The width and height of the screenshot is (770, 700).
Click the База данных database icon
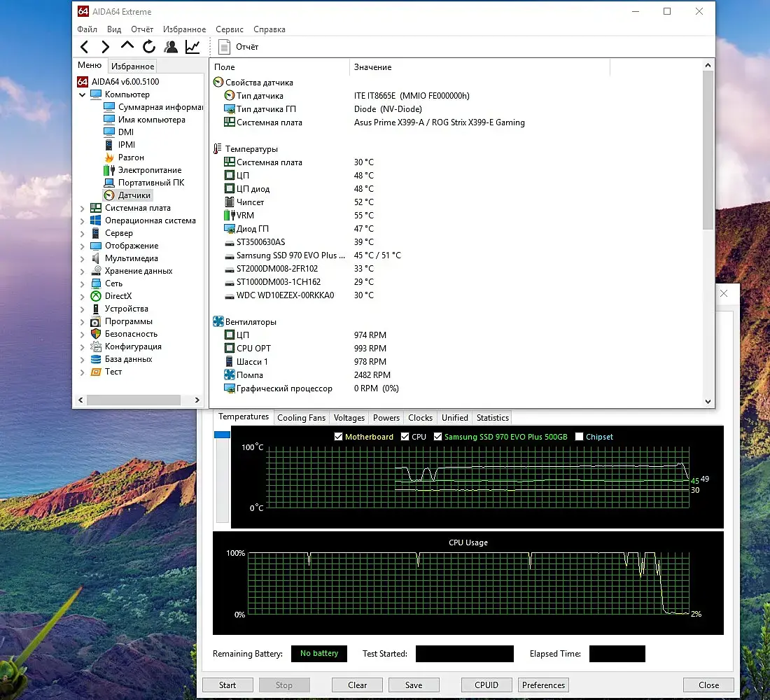[96, 359]
